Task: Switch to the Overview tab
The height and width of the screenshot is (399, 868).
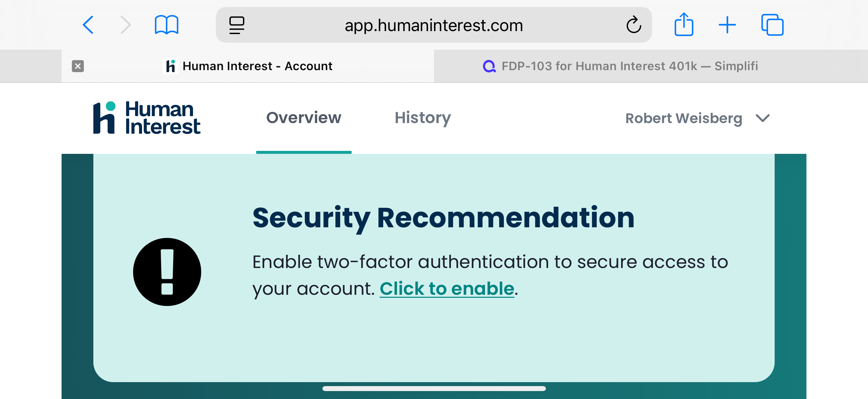Action: tap(304, 118)
